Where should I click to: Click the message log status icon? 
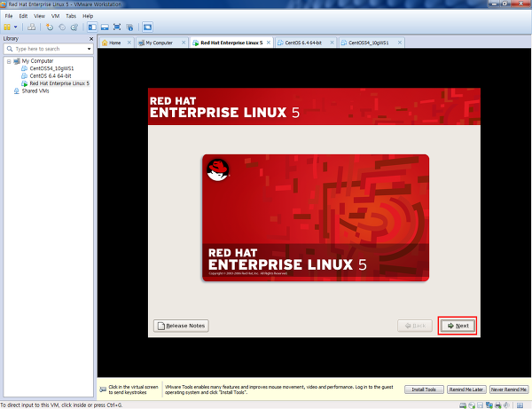[x=520, y=405]
